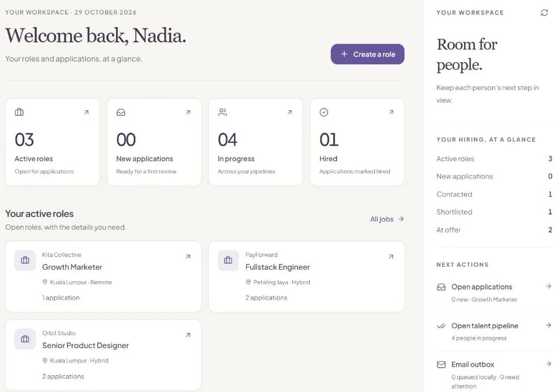This screenshot has height=392, width=557.
Task: Click the Growth Marketer briefcase icon
Action: [25, 260]
